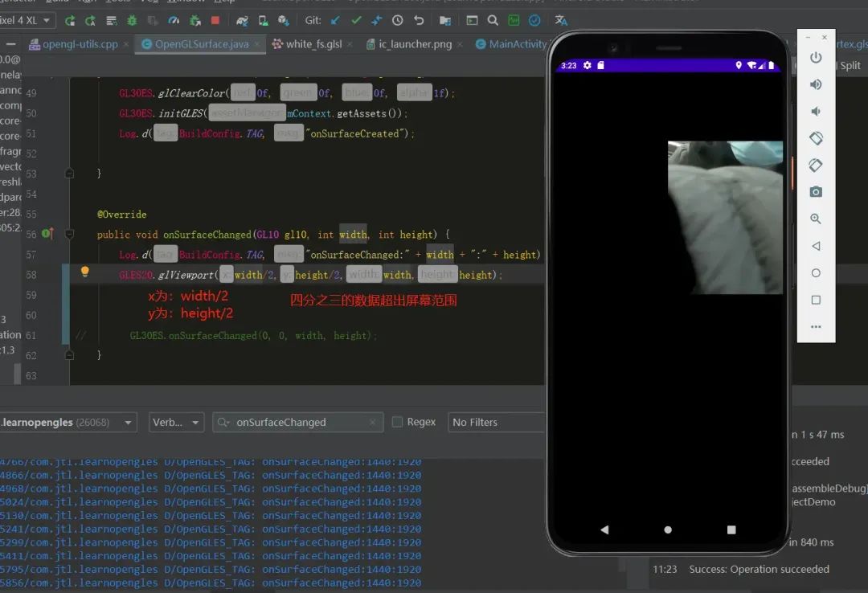Viewport: 868px width, 593px height.
Task: Collapse the onSurfaceChanged method with fold arrow
Action: coord(69,234)
